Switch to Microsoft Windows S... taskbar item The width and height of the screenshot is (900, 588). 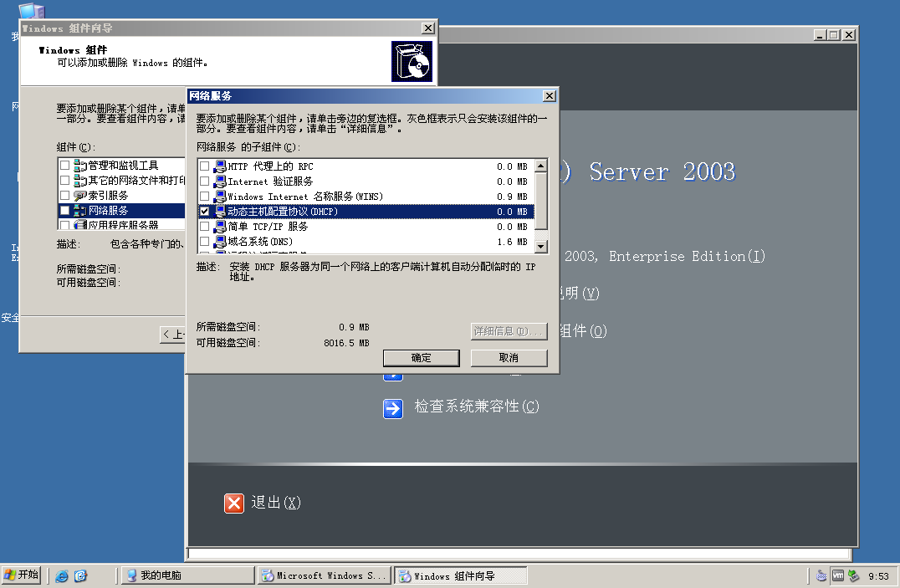coord(325,575)
